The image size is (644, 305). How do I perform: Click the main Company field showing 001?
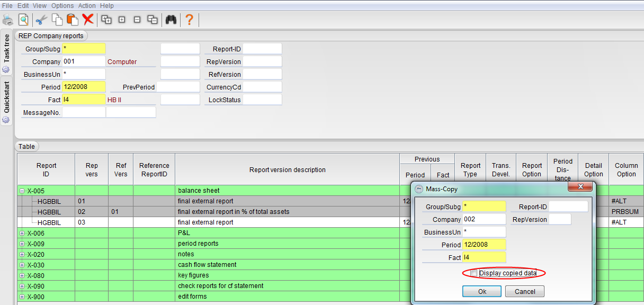84,61
